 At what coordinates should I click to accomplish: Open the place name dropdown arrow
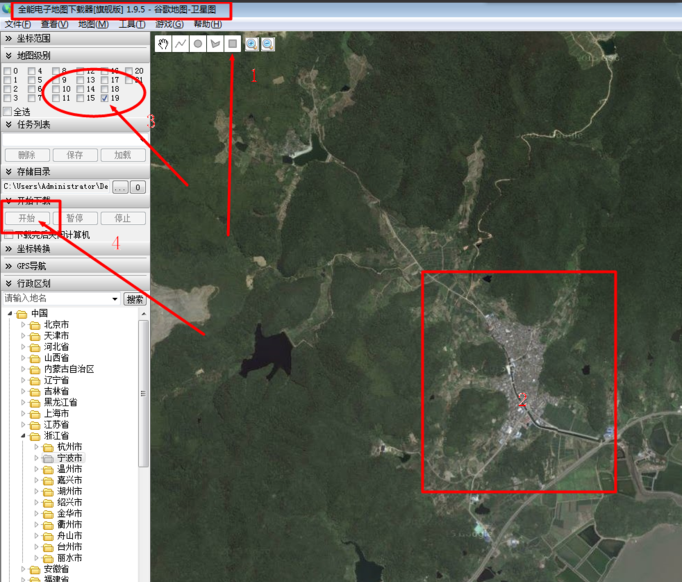115,299
